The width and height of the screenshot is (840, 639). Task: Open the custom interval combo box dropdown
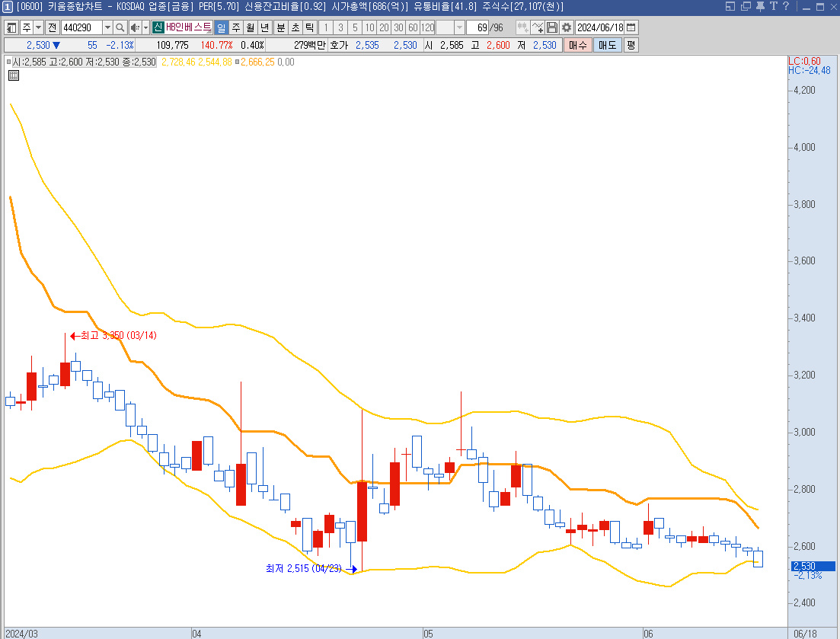tap(459, 27)
